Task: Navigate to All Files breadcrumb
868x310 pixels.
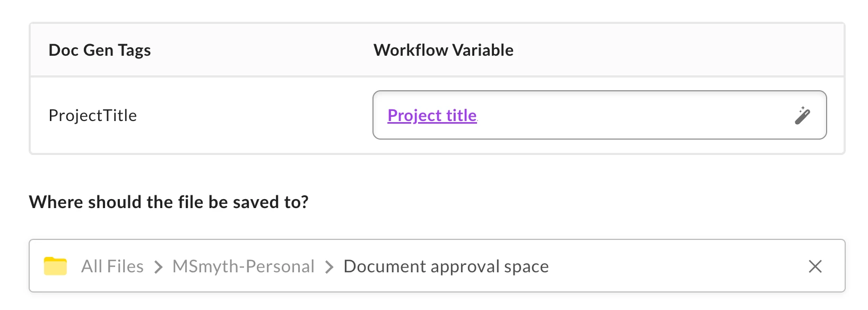Action: point(112,266)
